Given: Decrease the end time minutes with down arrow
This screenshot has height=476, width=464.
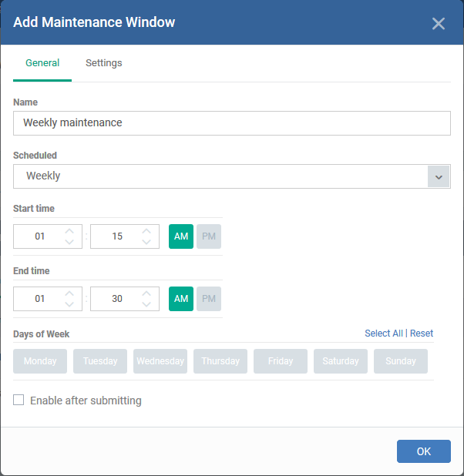Looking at the screenshot, I should point(146,304).
